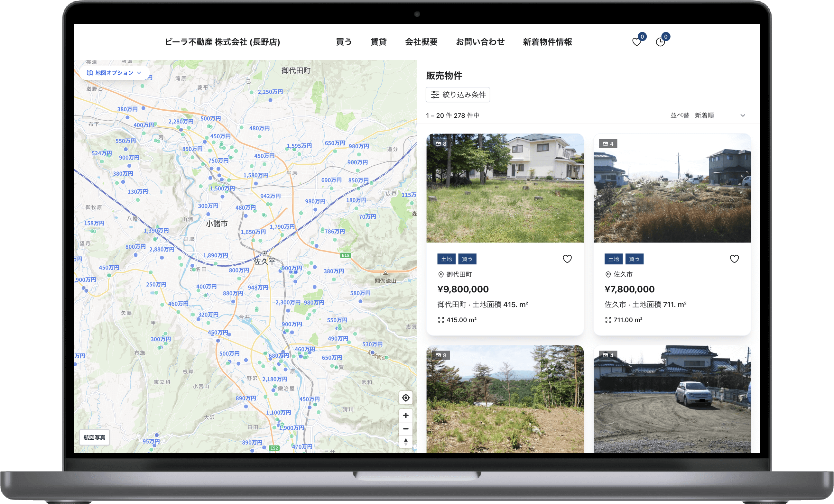The image size is (834, 504).
Task: Favorite the 御代田町 ¥9,800,000 listing
Action: tap(567, 259)
